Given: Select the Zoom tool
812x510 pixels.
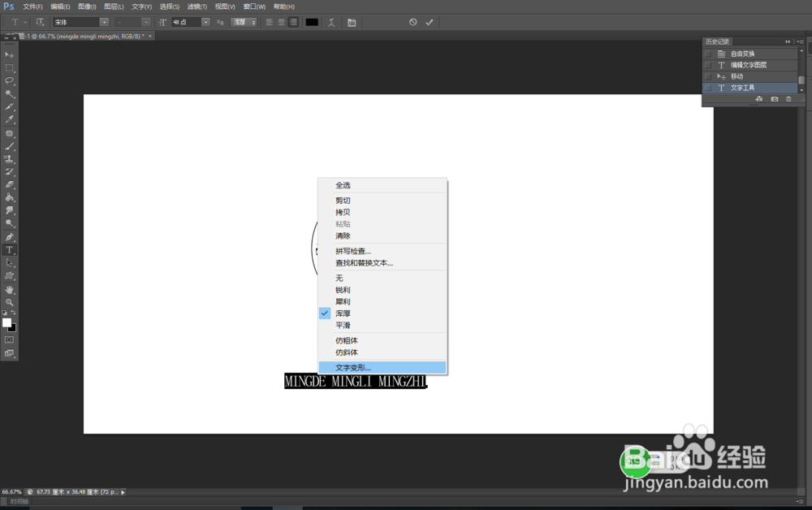Looking at the screenshot, I should click(9, 302).
